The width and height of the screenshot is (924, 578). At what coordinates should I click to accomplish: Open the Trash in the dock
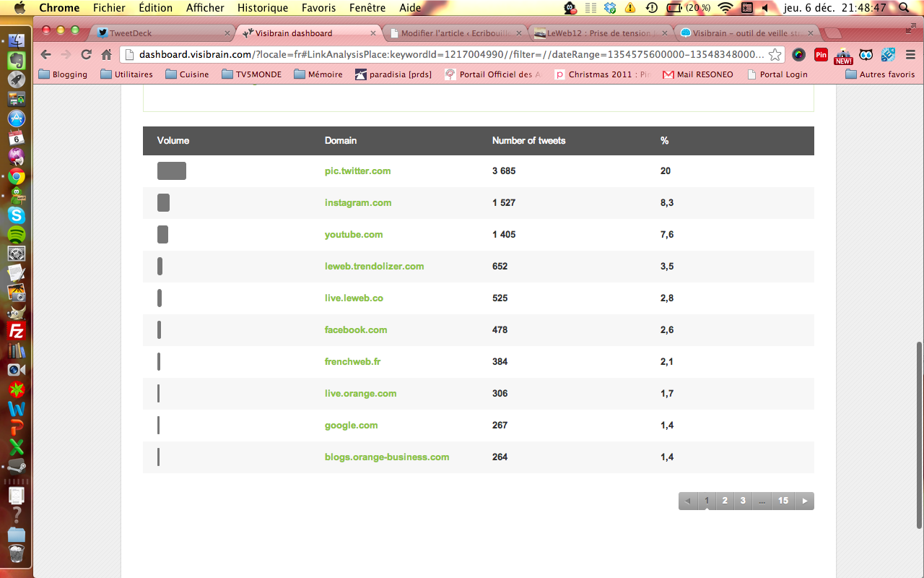coord(16,554)
